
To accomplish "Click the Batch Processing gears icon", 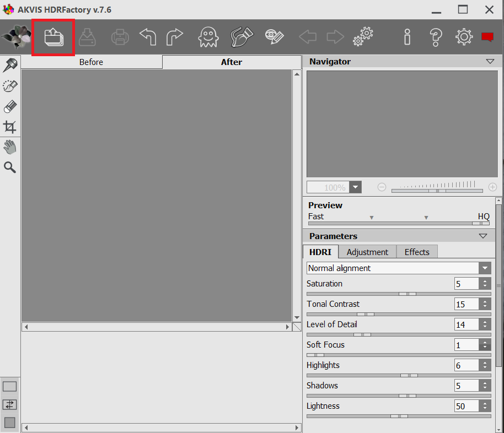I will (363, 37).
